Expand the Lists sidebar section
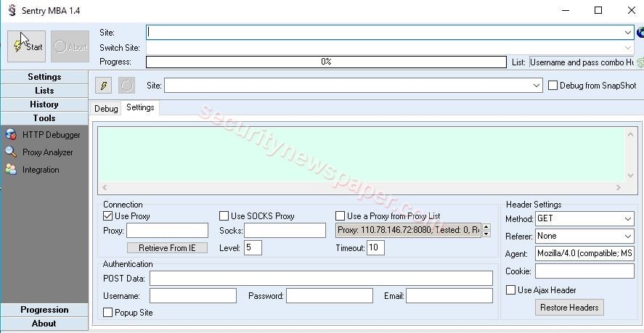 44,91
